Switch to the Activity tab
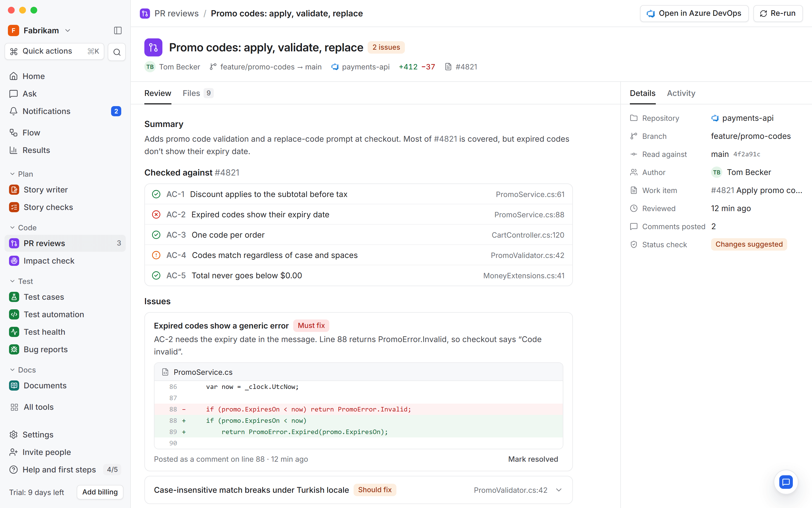Screen dimensions: 812x508 681,93
